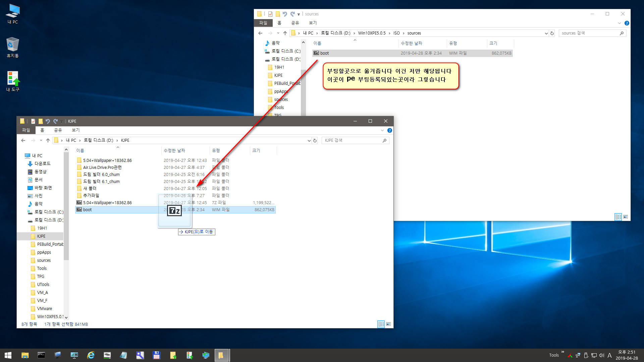The height and width of the screenshot is (362, 644).
Task: Click the USB safely remove tray icon
Action: [586, 355]
